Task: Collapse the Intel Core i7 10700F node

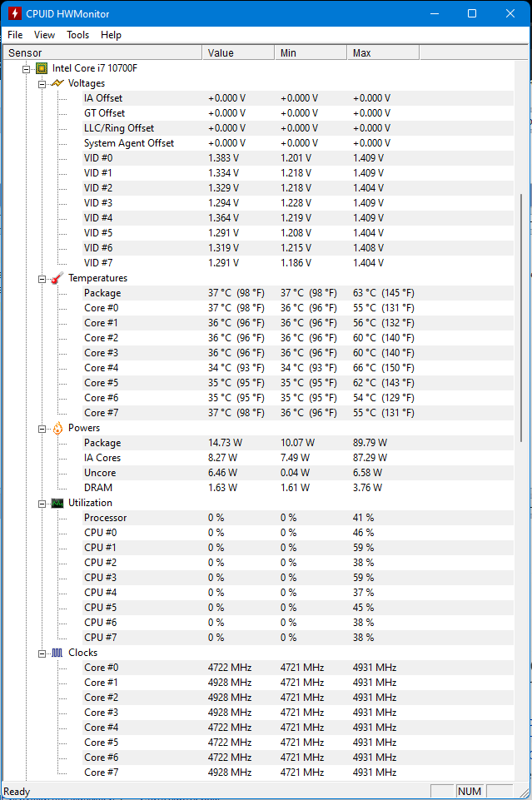Action: (27, 68)
